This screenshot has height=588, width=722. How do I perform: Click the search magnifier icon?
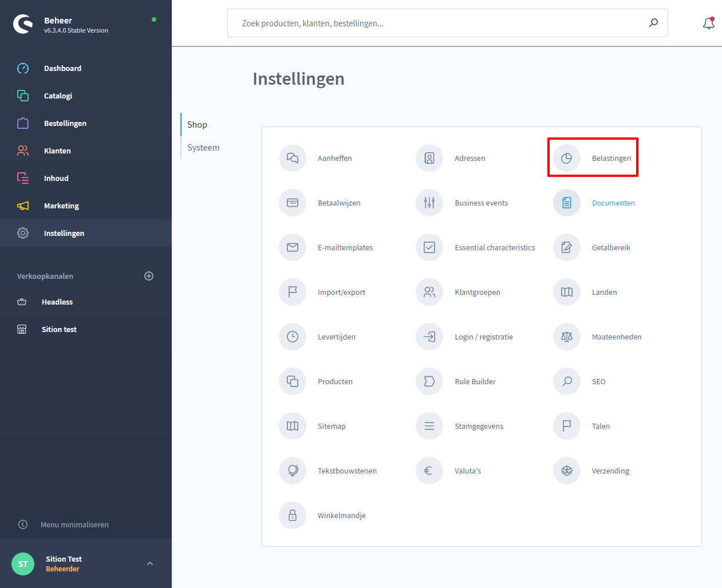coord(653,23)
